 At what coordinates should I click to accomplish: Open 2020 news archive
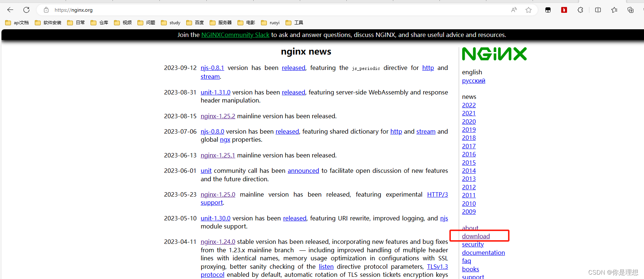[x=469, y=122]
